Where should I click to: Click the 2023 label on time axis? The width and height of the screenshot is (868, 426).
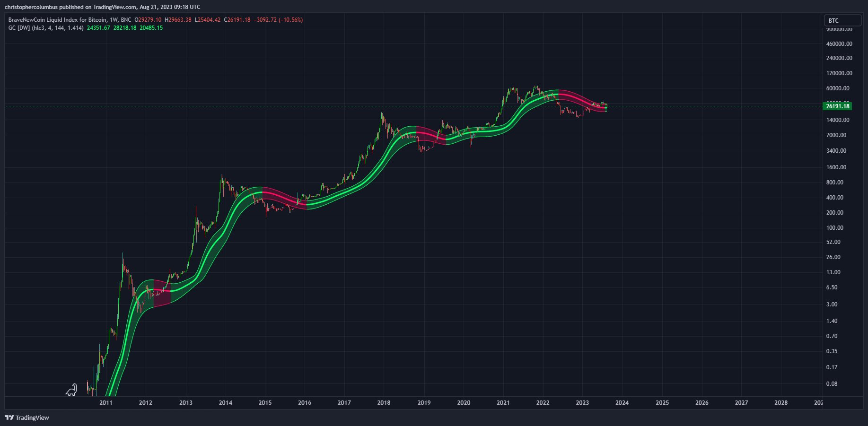point(582,403)
